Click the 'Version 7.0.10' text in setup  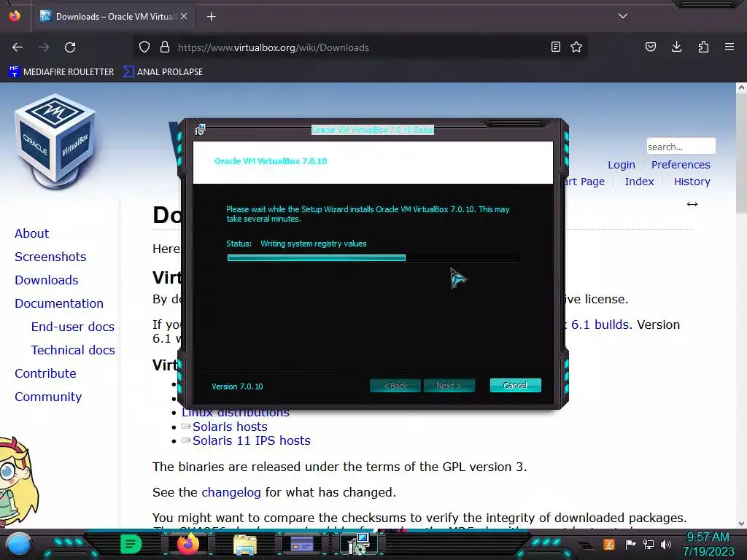pyautogui.click(x=237, y=386)
